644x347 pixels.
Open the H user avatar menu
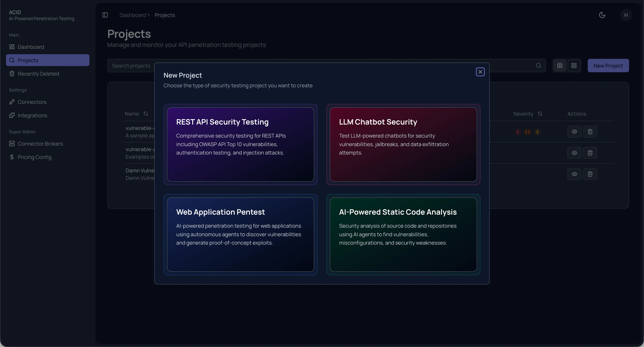626,15
